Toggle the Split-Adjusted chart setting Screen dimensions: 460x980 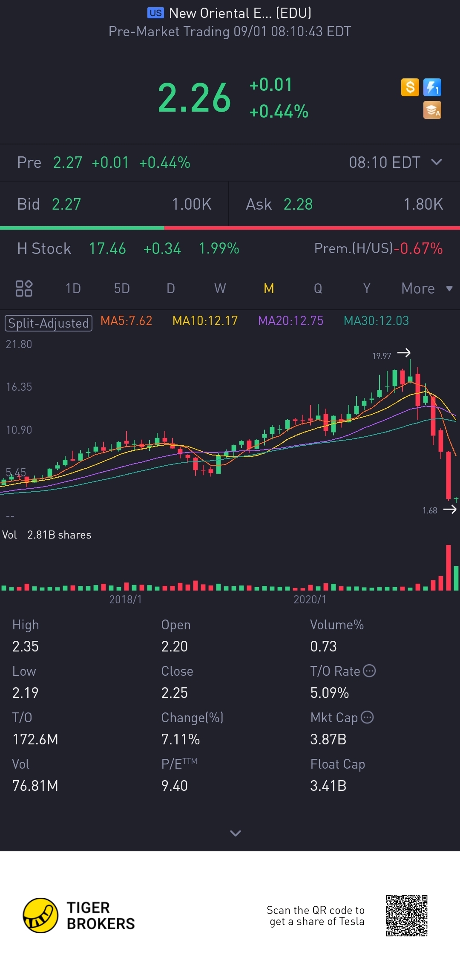(49, 323)
